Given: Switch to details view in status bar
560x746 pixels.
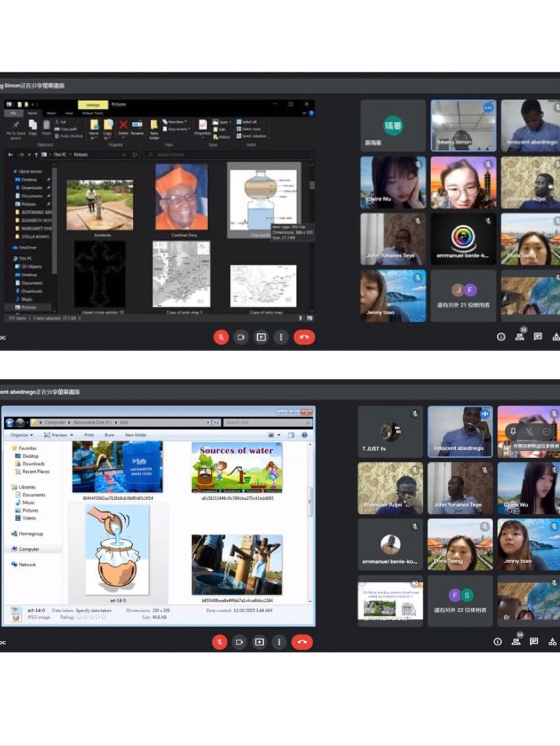Looking at the screenshot, I should 301,318.
